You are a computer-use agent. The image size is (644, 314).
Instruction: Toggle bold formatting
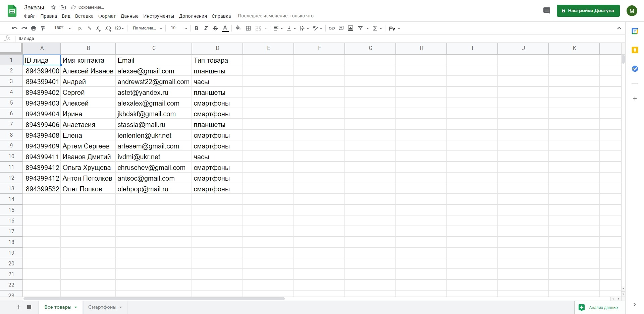coord(196,28)
